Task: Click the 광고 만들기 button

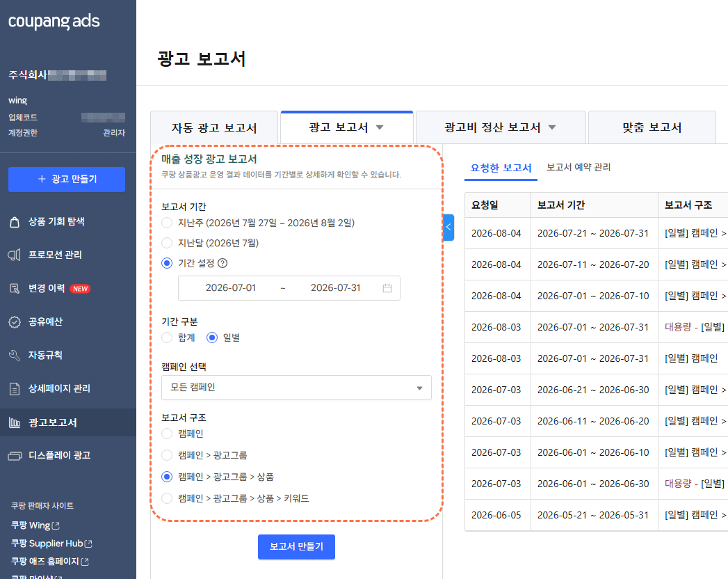Action: point(66,180)
